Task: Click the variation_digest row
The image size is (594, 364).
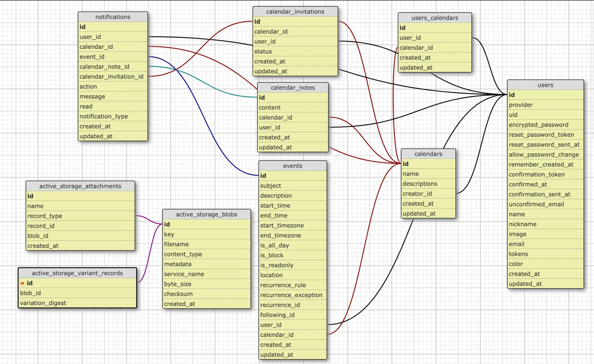Action: pyautogui.click(x=43, y=303)
